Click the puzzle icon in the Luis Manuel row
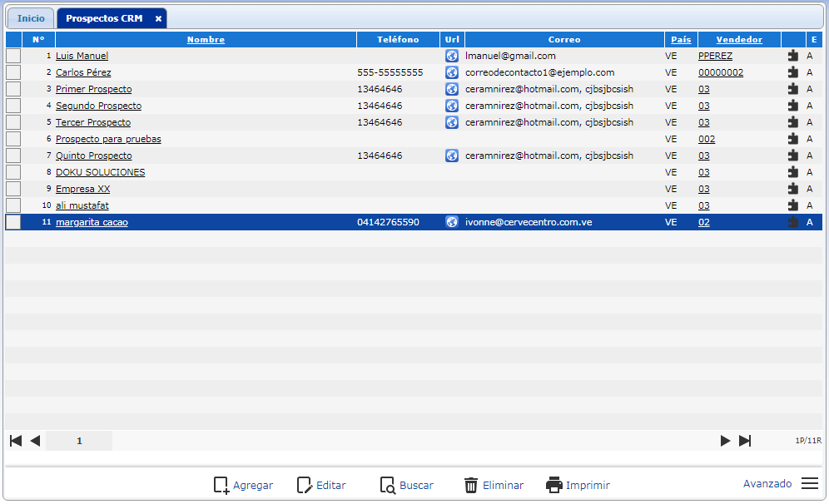This screenshot has height=504, width=829. pyautogui.click(x=793, y=56)
